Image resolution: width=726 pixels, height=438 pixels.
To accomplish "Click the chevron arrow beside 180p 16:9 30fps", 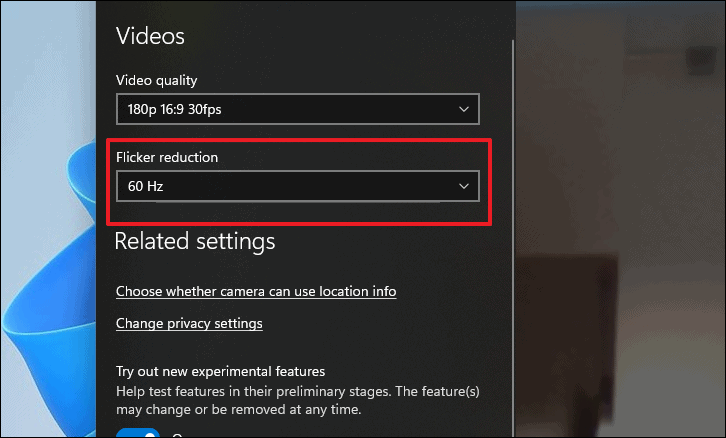I will click(x=463, y=109).
